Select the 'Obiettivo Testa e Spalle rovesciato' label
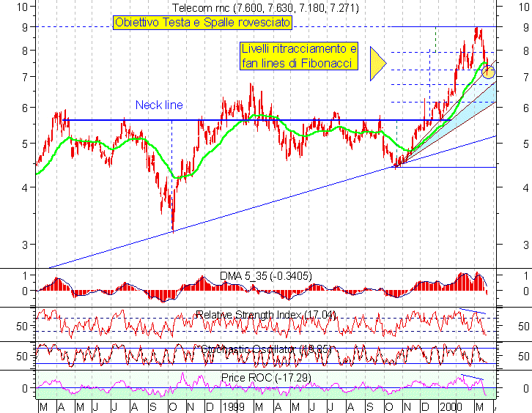 [x=202, y=23]
